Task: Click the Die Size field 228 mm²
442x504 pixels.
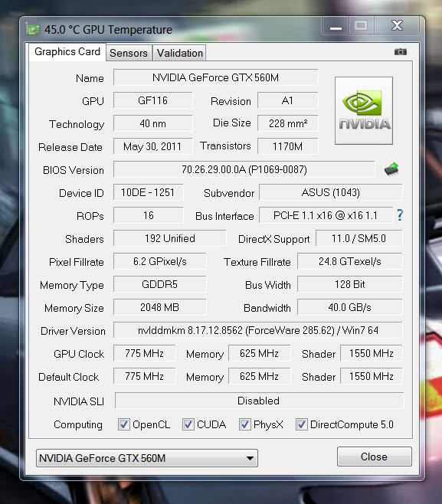Action: point(287,123)
